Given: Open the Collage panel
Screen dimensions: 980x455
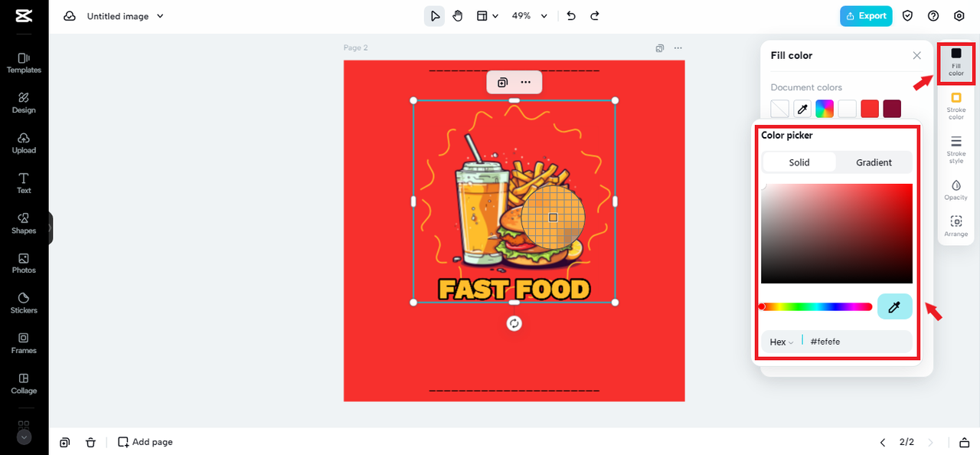Looking at the screenshot, I should (x=24, y=384).
